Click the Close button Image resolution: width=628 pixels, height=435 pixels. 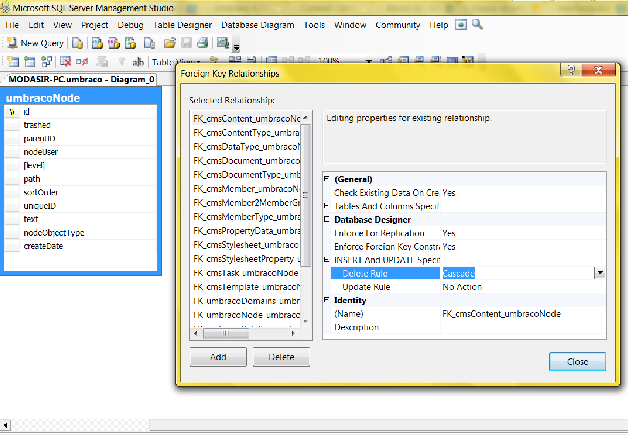tap(577, 361)
